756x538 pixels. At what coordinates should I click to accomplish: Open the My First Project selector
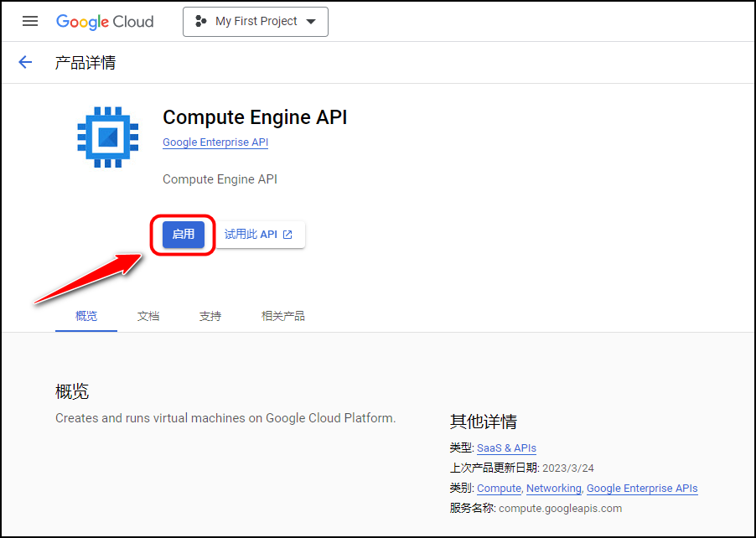(256, 22)
